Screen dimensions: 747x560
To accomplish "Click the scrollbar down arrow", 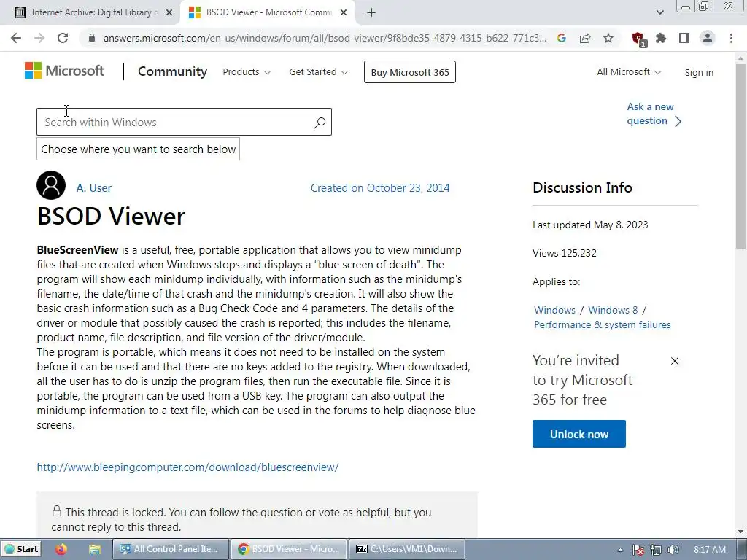I will pyautogui.click(x=741, y=532).
